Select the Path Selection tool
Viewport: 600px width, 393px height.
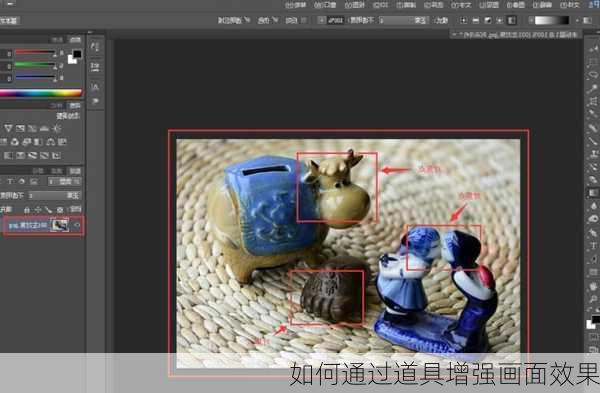[593, 258]
